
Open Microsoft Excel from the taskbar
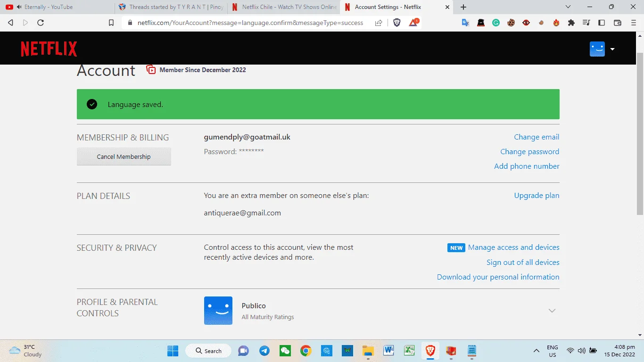pyautogui.click(x=409, y=351)
